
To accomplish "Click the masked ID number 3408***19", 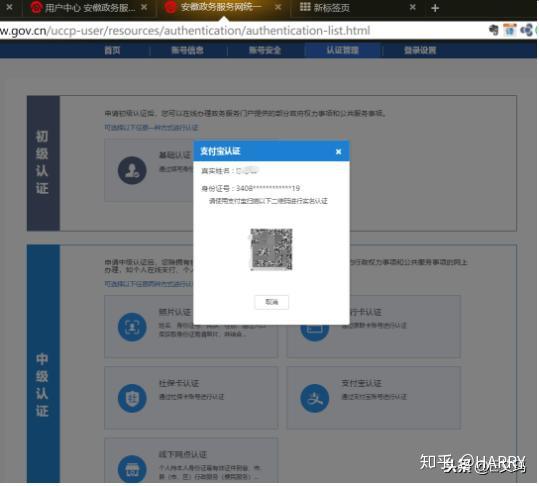I will pyautogui.click(x=268, y=188).
